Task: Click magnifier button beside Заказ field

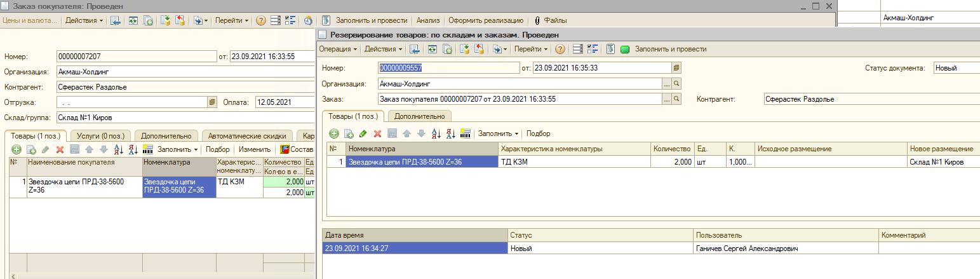Action: click(x=676, y=99)
